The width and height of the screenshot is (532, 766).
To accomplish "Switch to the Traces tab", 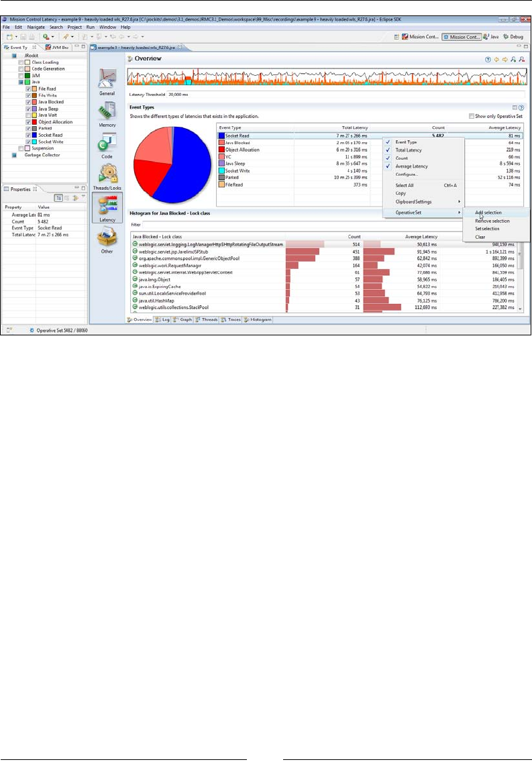I will point(231,319).
